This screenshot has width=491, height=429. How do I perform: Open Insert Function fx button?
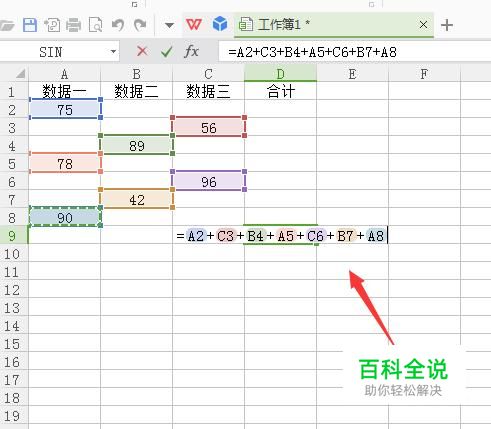(x=191, y=51)
